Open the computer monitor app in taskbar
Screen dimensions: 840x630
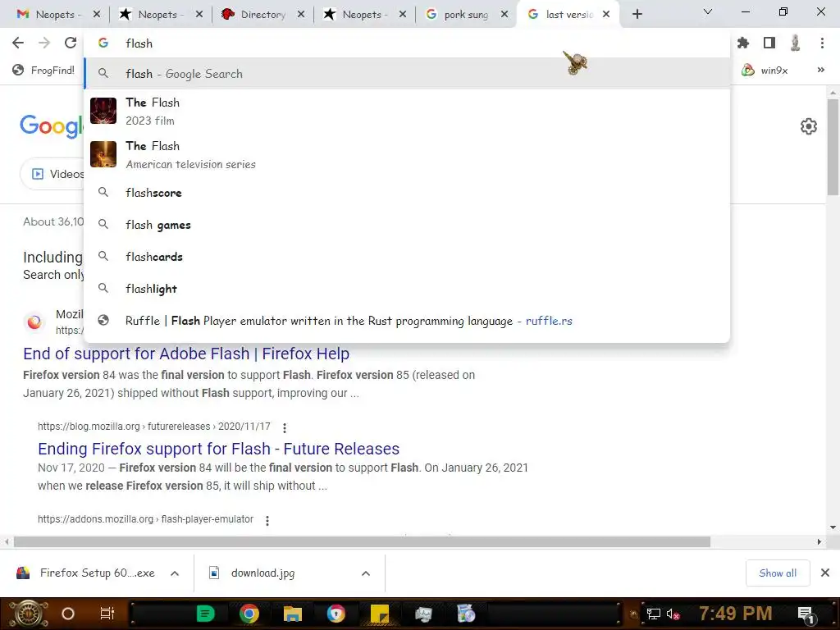[423, 614]
